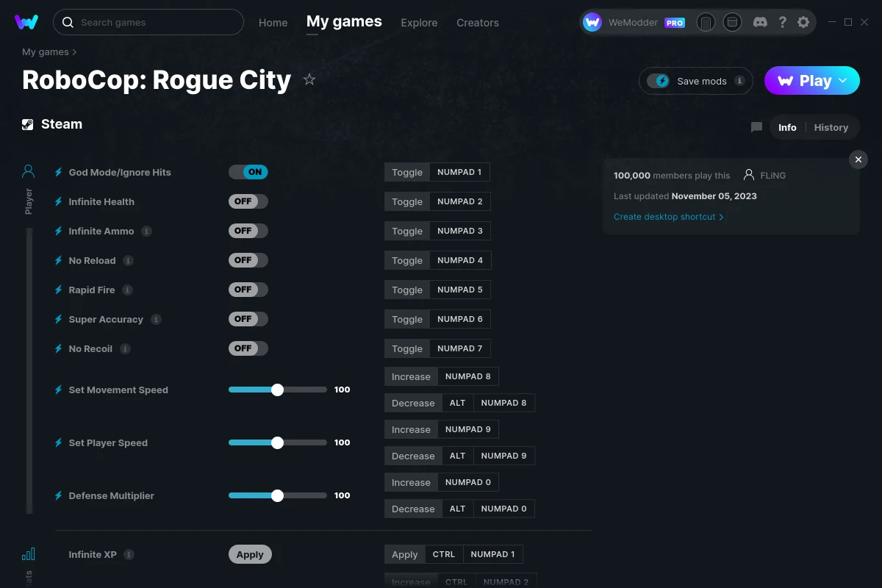Click Toggle label for No Recoil hotkey

coord(407,348)
